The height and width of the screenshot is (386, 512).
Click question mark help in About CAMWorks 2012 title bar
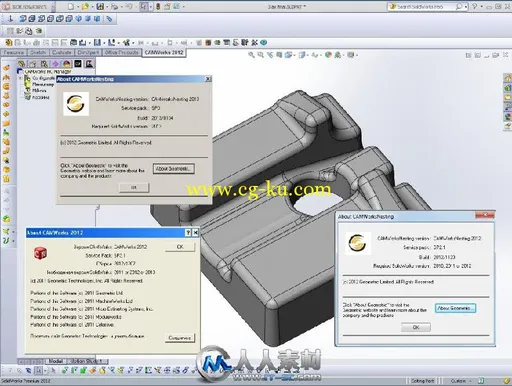coord(188,233)
